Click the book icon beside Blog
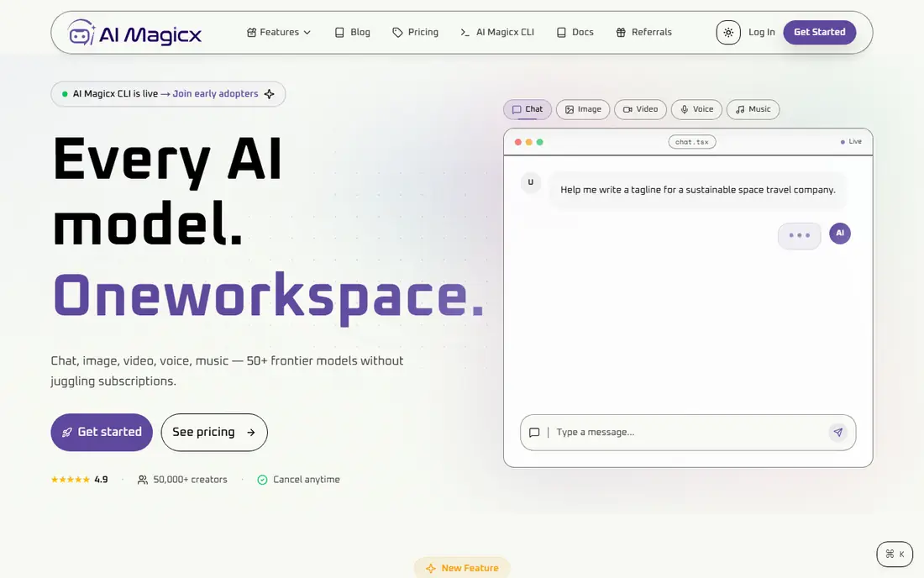924x578 pixels. (339, 33)
